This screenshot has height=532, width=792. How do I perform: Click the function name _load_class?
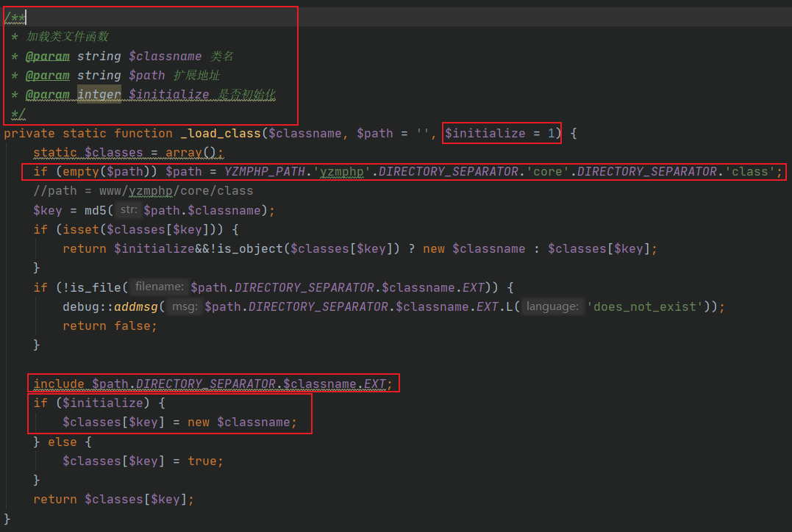coord(221,133)
